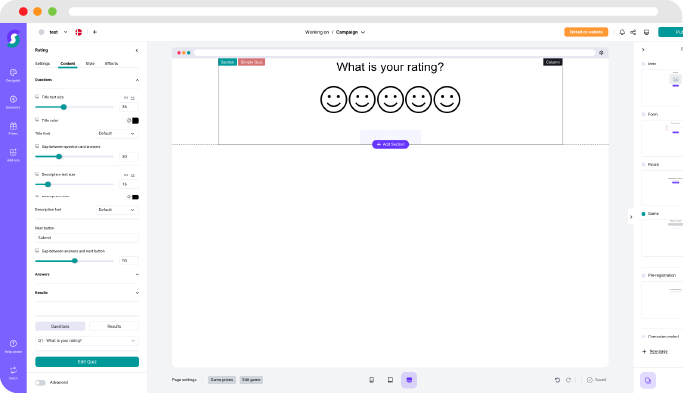Click the undo arrow icon

coord(557,380)
